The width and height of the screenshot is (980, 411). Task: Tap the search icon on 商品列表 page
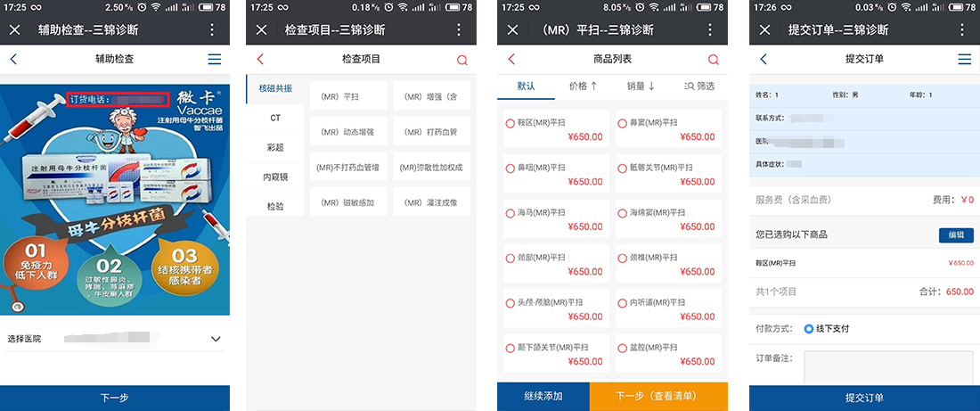point(714,60)
